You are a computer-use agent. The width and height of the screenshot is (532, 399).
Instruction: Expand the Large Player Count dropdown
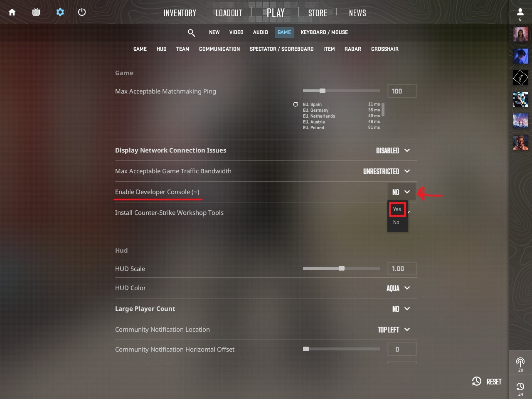[401, 309]
